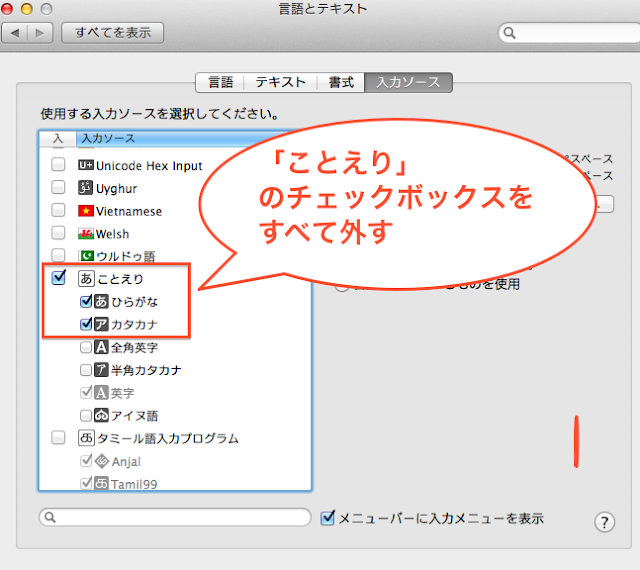Select the Welsh label
Image resolution: width=640 pixels, height=570 pixels.
coord(112,234)
